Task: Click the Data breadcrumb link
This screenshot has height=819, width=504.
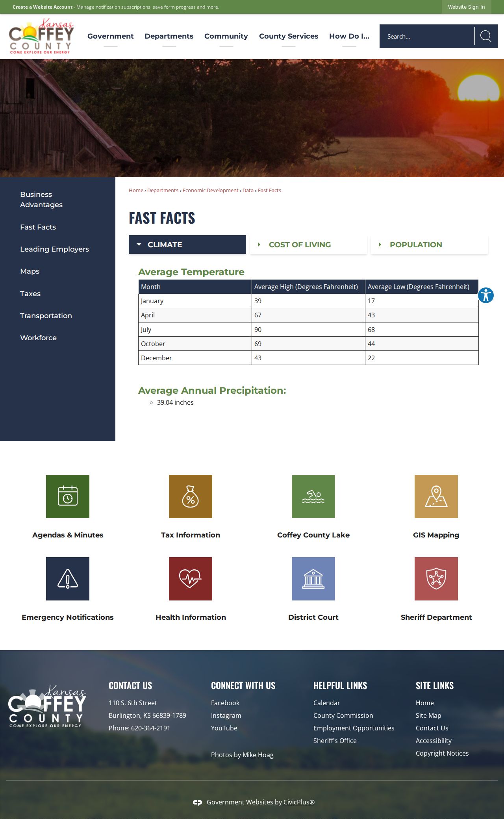Action: (248, 191)
